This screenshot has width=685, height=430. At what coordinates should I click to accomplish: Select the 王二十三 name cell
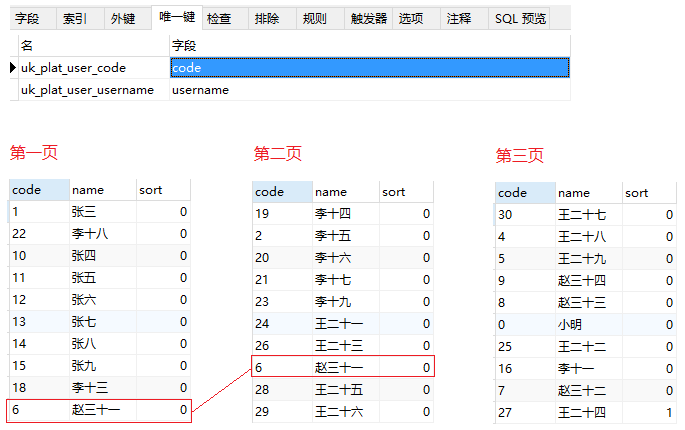[x=346, y=346]
